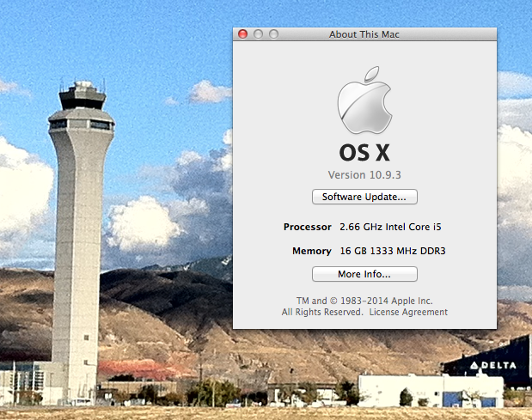Image resolution: width=532 pixels, height=420 pixels.
Task: Click the "16 GB 1333 MHz DDR3" value
Action: coord(393,251)
